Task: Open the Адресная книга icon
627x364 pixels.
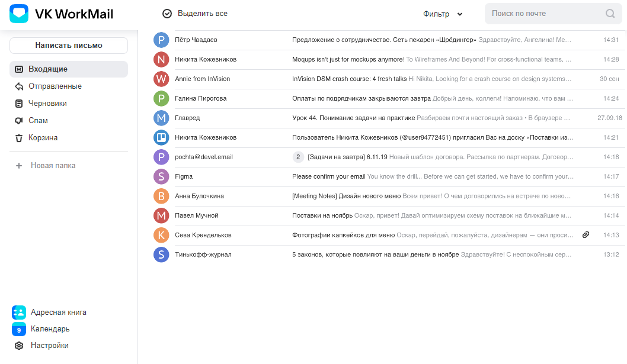Action: [x=18, y=312]
